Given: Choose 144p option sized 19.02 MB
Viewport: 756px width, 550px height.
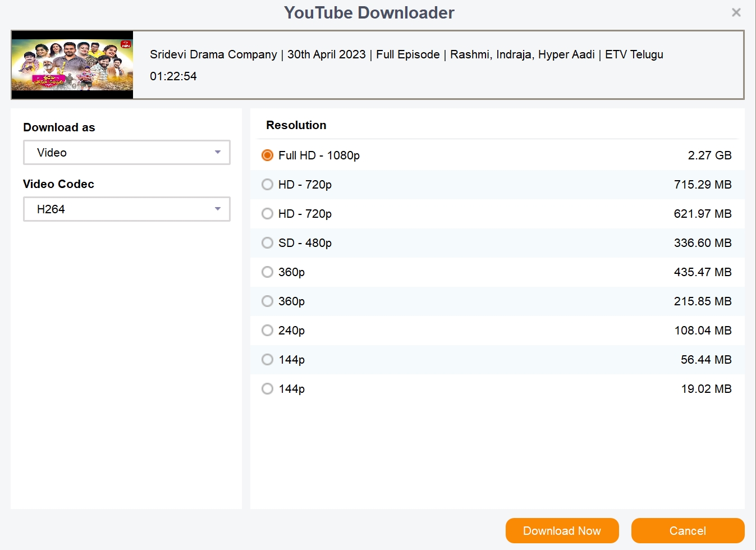Looking at the screenshot, I should [268, 389].
